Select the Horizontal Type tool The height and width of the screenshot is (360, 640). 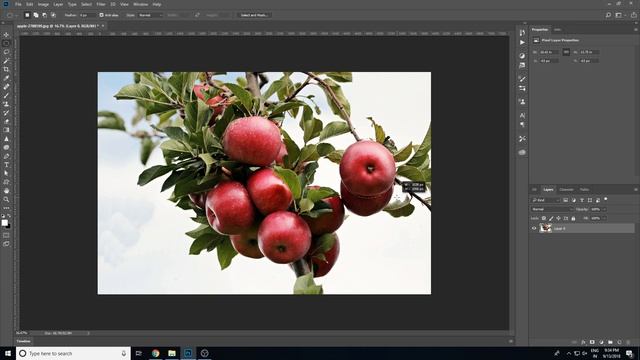coord(6,165)
